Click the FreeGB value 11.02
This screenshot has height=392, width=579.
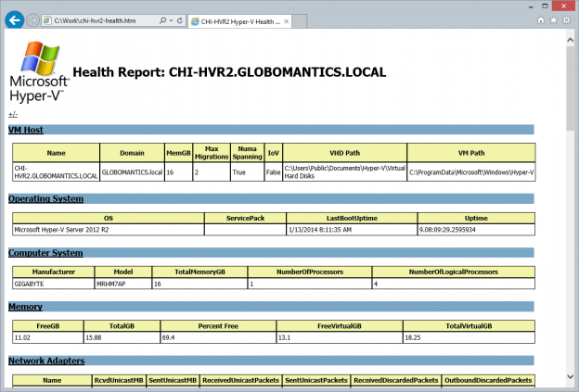tap(22, 337)
